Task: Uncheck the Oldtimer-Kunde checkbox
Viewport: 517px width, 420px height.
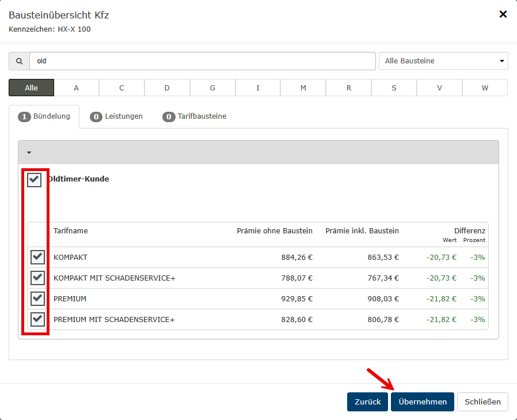Action: (35, 180)
